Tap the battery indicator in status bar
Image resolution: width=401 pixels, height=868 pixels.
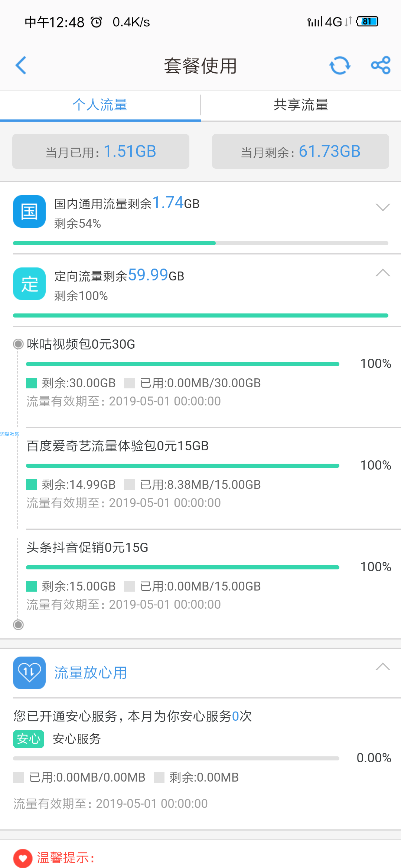click(x=367, y=22)
